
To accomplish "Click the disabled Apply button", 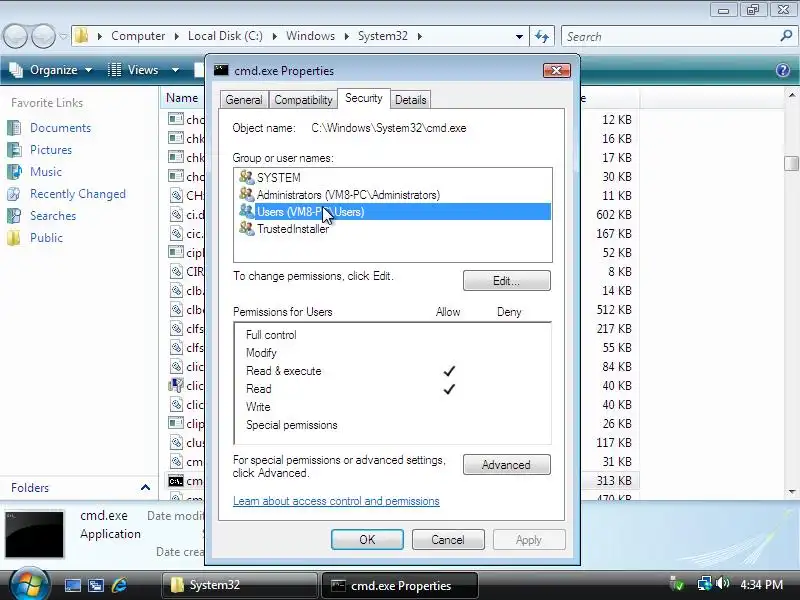I will 529,540.
